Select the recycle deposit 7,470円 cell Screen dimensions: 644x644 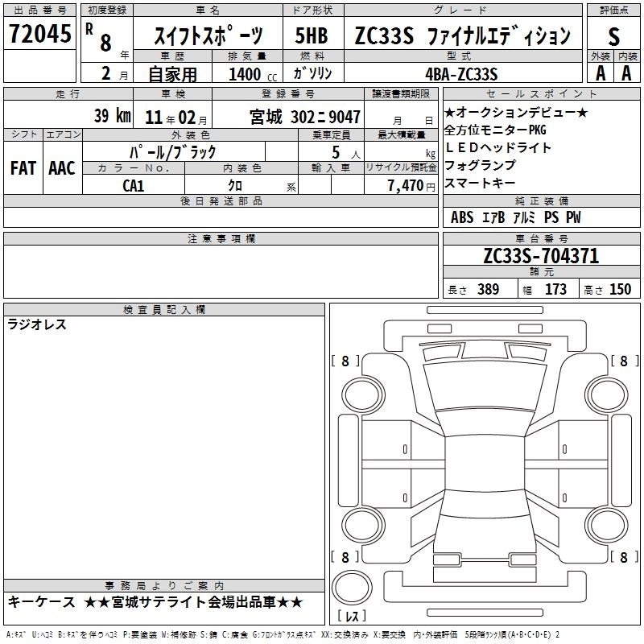tap(401, 185)
